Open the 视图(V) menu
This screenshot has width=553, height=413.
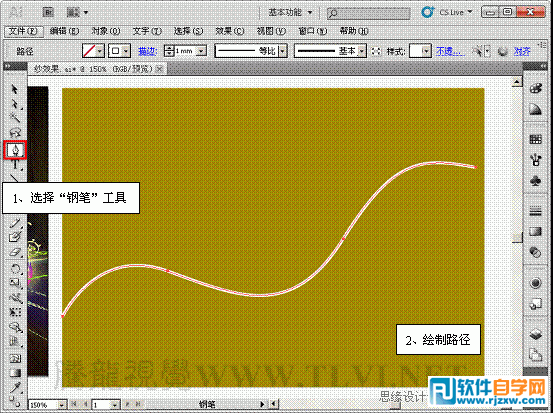(x=271, y=31)
